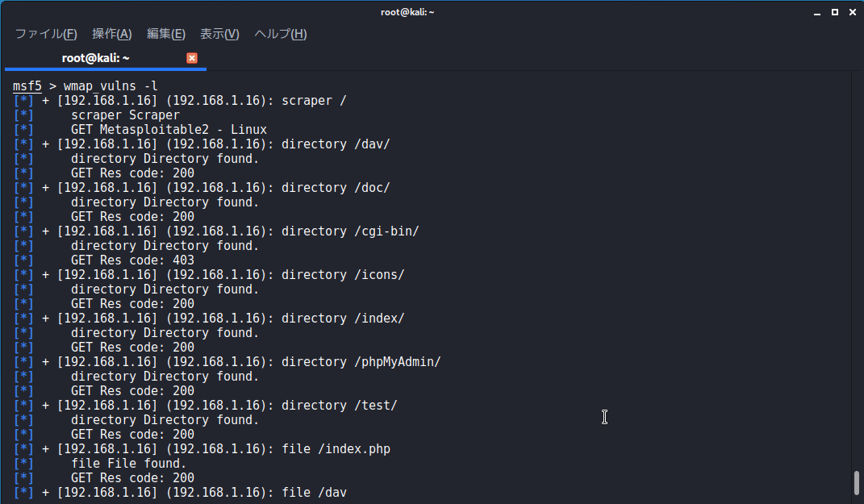Maximize the terminal window
Screen dimensions: 864x504
835,12
